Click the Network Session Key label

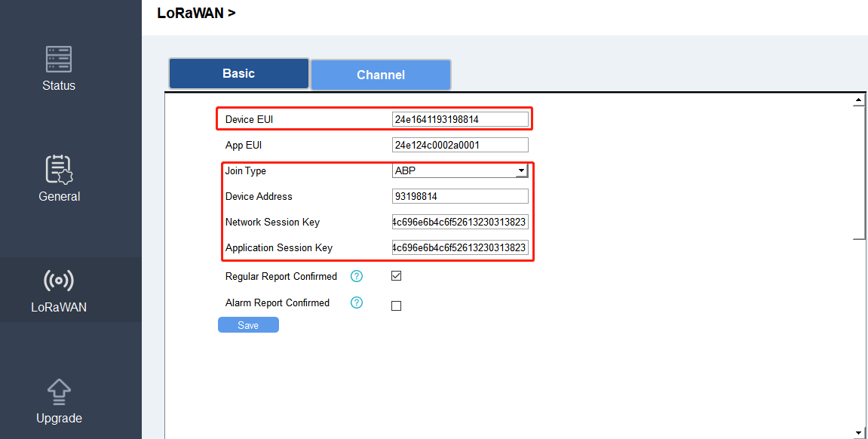[272, 222]
